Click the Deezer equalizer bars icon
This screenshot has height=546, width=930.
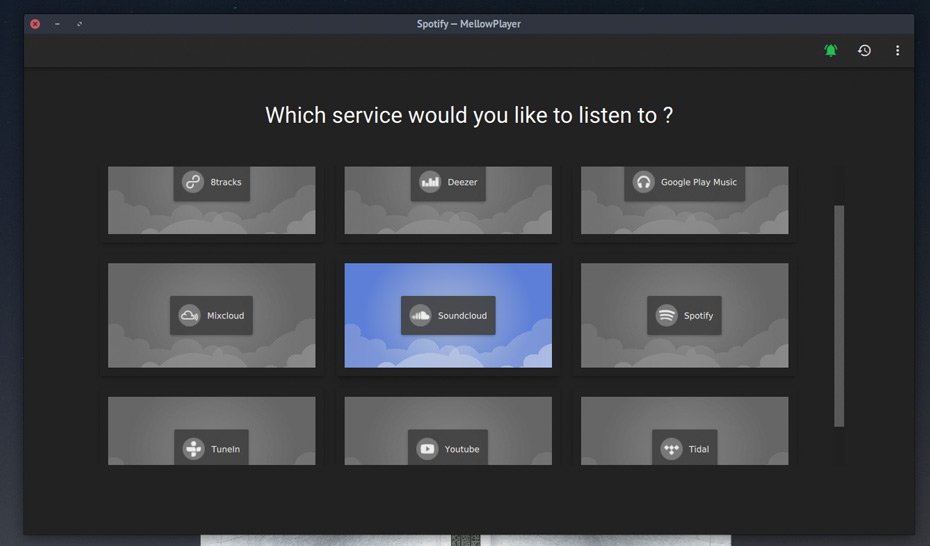430,182
